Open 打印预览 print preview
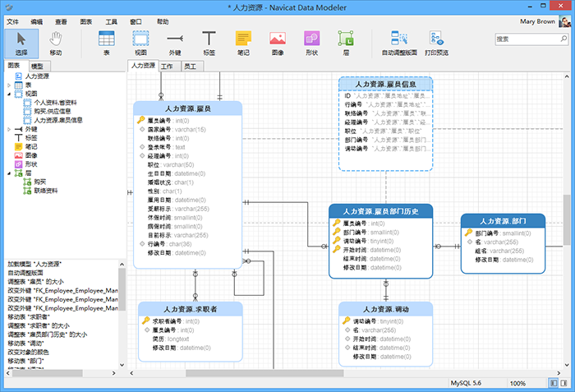 436,44
